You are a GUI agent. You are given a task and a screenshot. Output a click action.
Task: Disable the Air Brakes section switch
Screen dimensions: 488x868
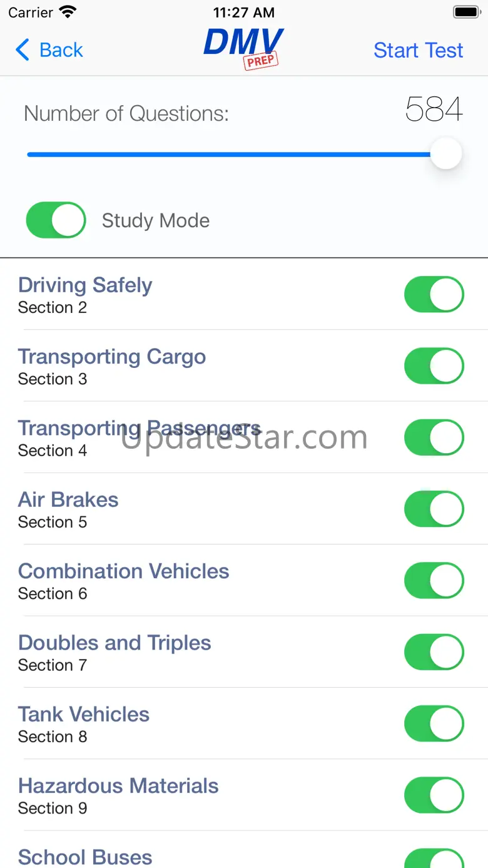pyautogui.click(x=434, y=509)
